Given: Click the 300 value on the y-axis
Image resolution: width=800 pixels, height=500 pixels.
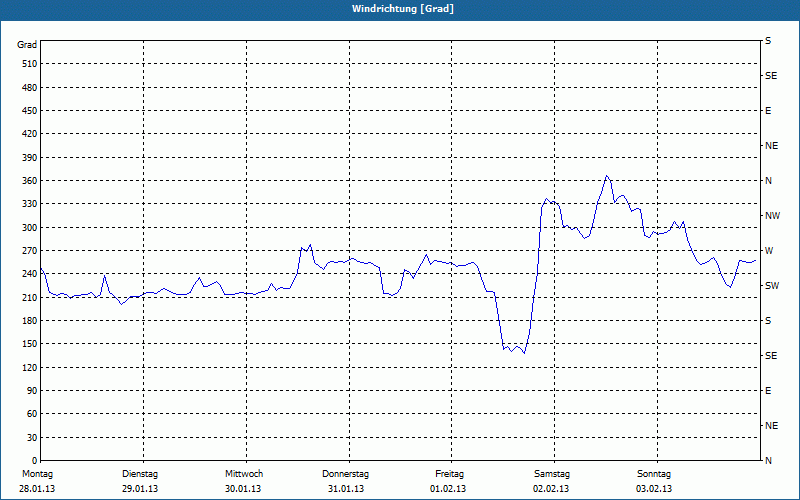Looking at the screenshot, I should click(30, 227).
